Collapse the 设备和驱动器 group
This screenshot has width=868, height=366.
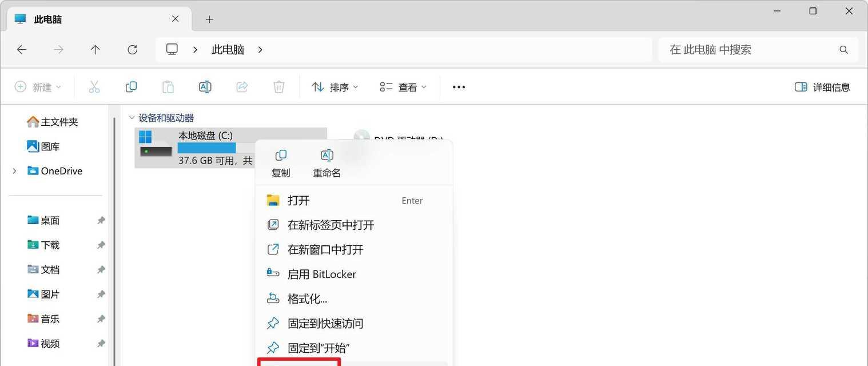click(132, 118)
